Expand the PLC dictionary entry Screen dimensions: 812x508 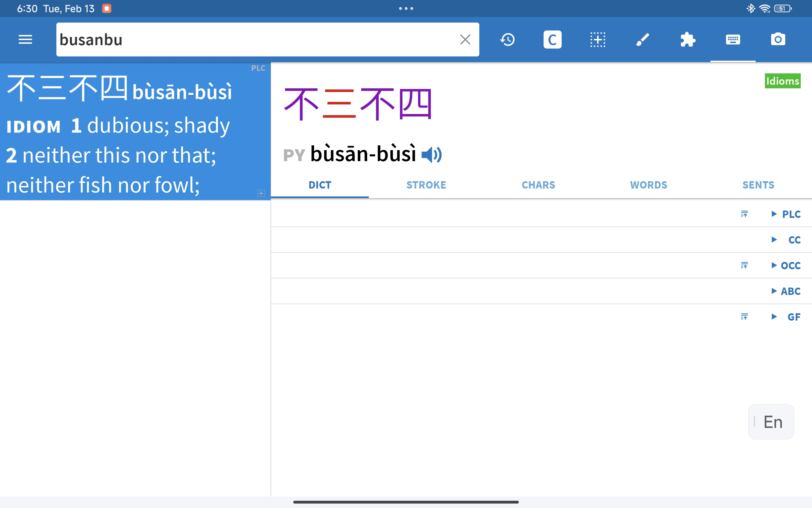tap(786, 214)
